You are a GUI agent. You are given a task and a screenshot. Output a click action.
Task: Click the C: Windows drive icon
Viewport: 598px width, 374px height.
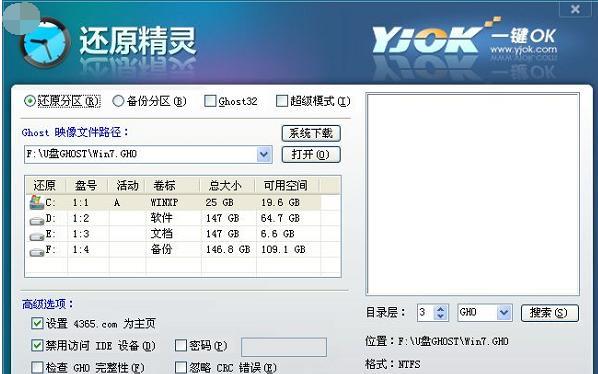point(37,202)
